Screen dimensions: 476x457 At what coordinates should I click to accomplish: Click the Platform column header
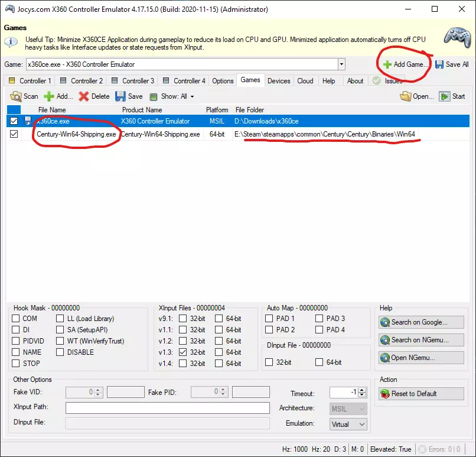tap(217, 110)
